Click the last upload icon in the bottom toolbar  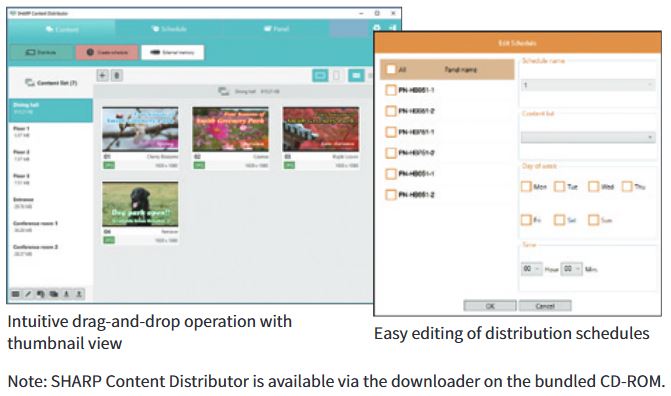coord(79,294)
